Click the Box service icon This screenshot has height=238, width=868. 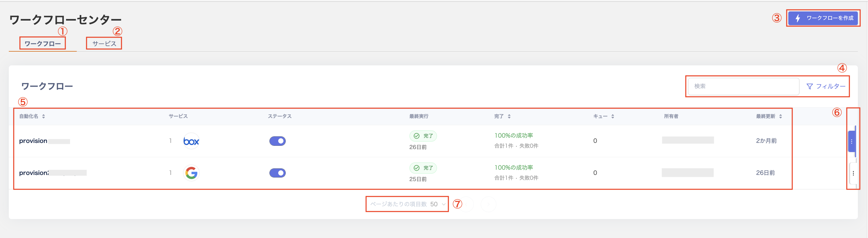tap(191, 141)
